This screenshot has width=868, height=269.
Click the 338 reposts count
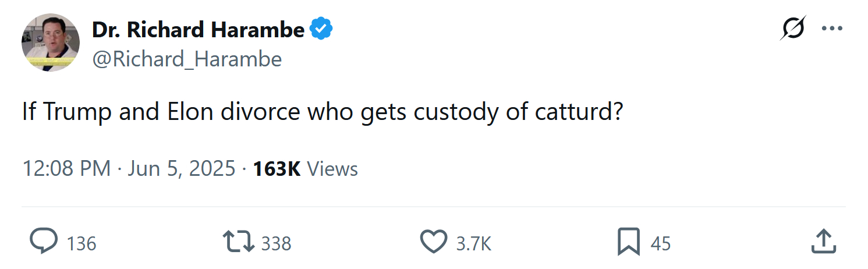(x=276, y=243)
